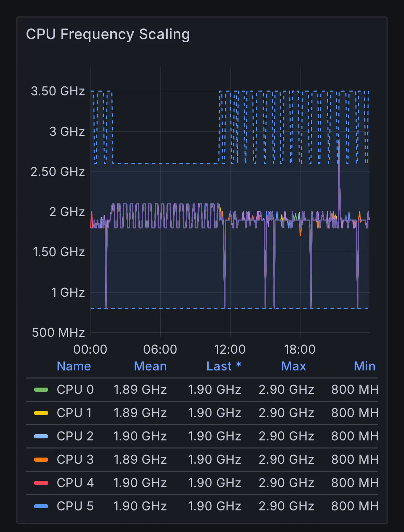Click the CPU 4 red color swatch
The image size is (404, 532).
click(41, 483)
